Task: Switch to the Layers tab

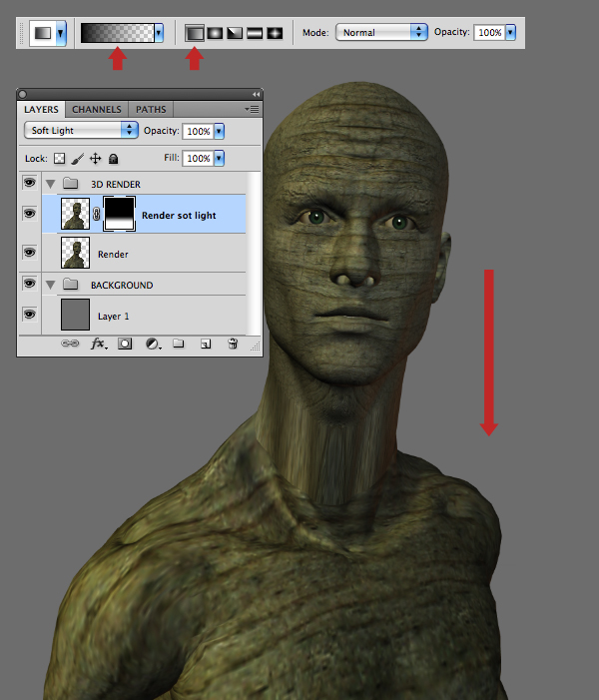Action: [x=41, y=110]
